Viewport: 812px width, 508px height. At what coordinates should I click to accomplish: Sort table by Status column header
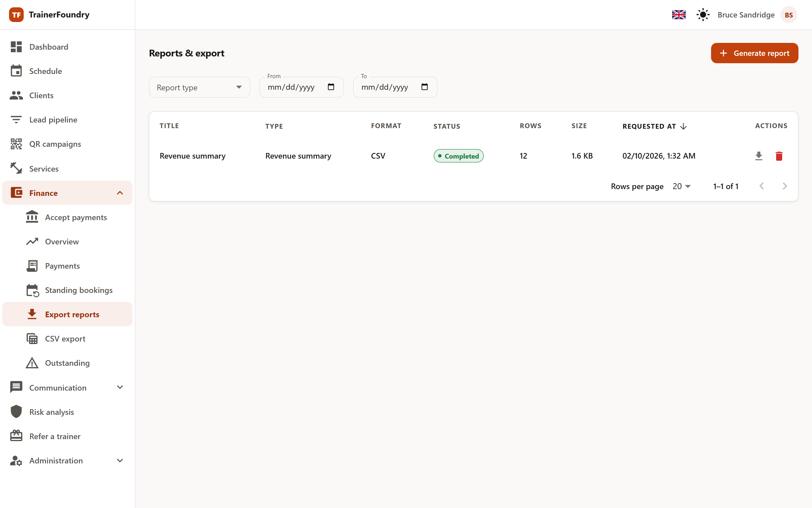point(447,126)
